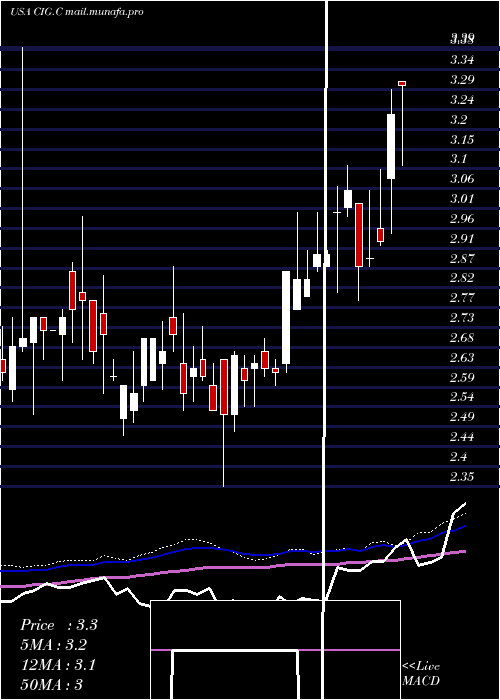Click the 'Price : 3.3' readout

tap(59, 625)
